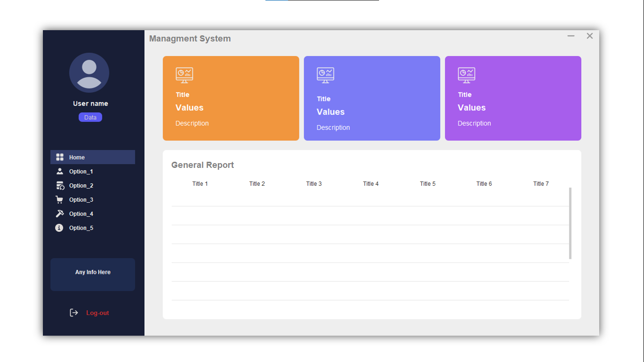Screen dimensions: 644x362
Task: Open Option_1 in the sidebar
Action: (x=93, y=171)
